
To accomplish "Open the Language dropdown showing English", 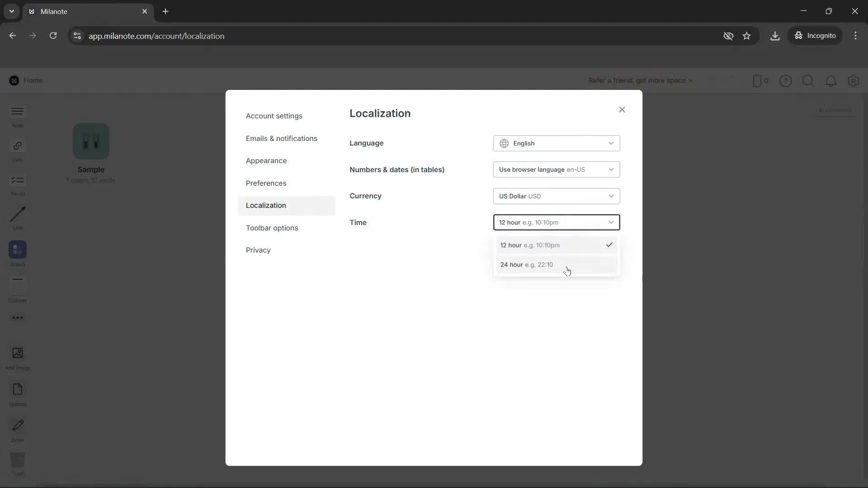I will click(556, 143).
